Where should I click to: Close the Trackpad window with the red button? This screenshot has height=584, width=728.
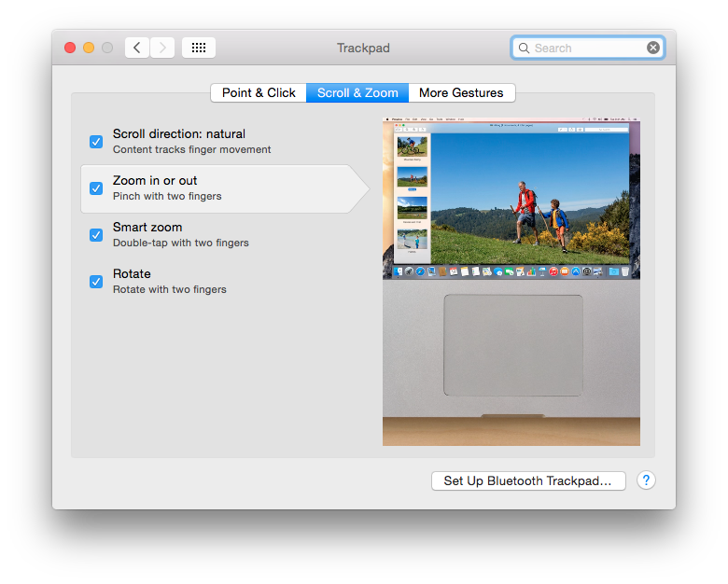click(70, 48)
